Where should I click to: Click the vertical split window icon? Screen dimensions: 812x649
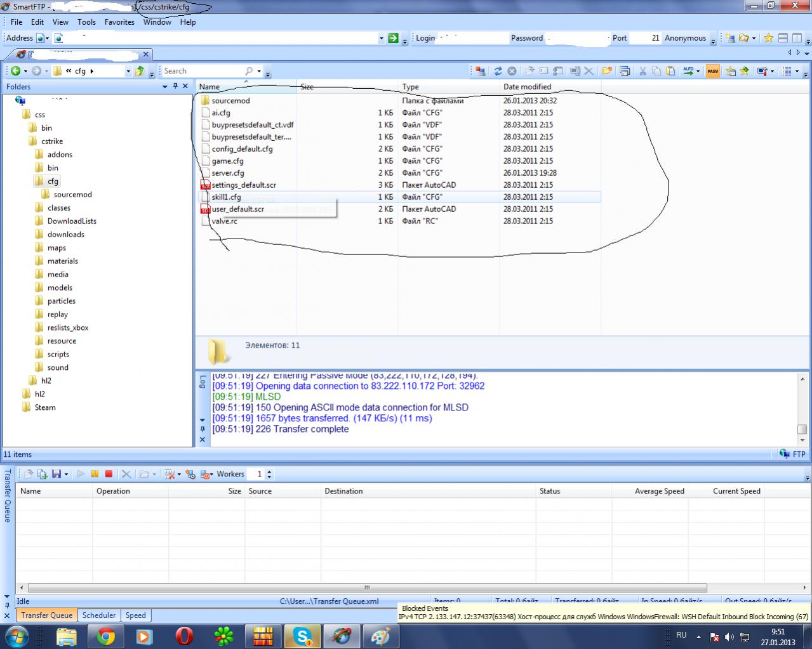797,38
